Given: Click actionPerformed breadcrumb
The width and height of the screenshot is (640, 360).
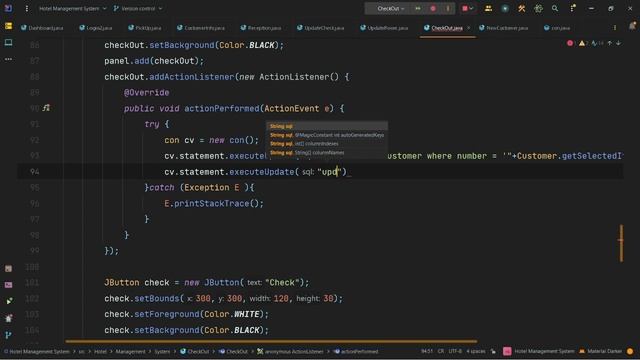Looking at the screenshot, I should coord(356,351).
